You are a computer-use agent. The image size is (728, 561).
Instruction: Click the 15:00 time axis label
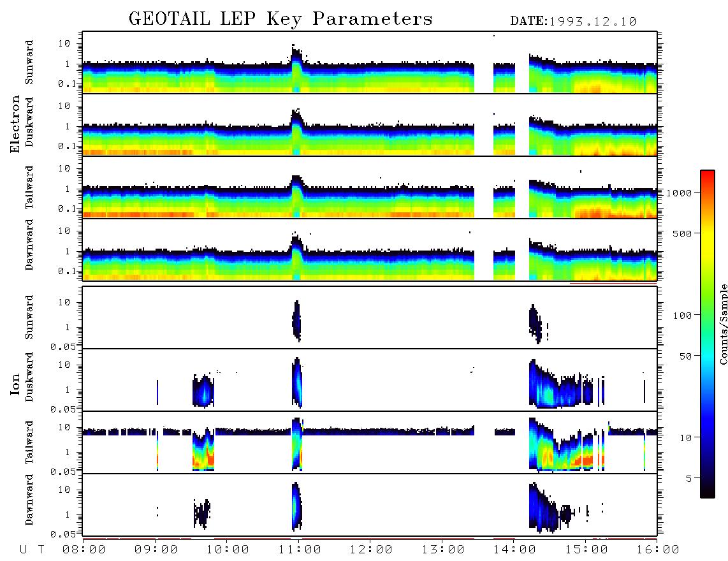586,550
